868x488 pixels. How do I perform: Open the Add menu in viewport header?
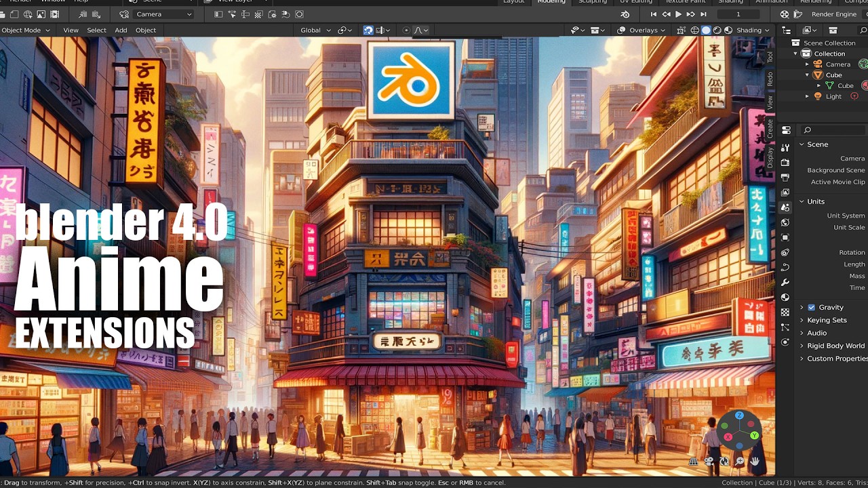pyautogui.click(x=121, y=30)
